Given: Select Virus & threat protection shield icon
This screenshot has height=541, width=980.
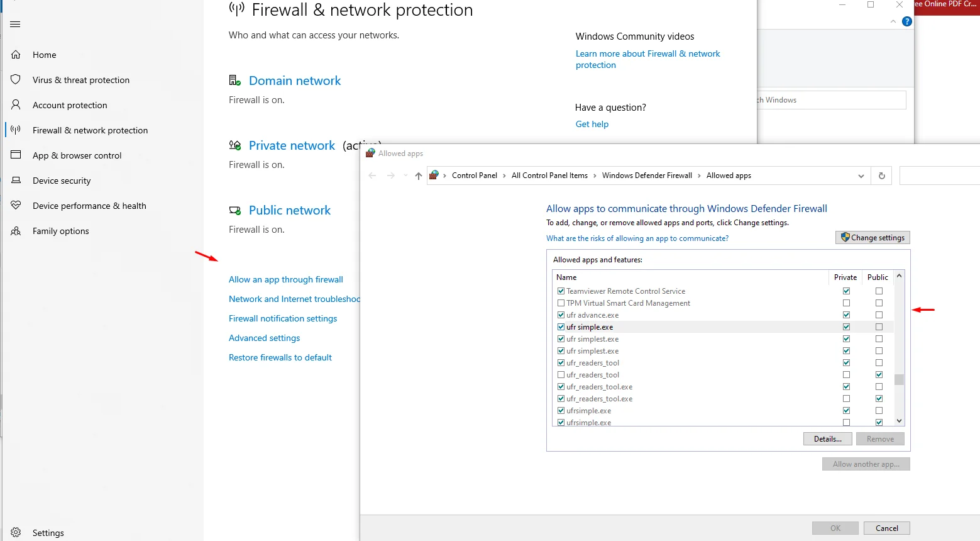Looking at the screenshot, I should coord(16,80).
